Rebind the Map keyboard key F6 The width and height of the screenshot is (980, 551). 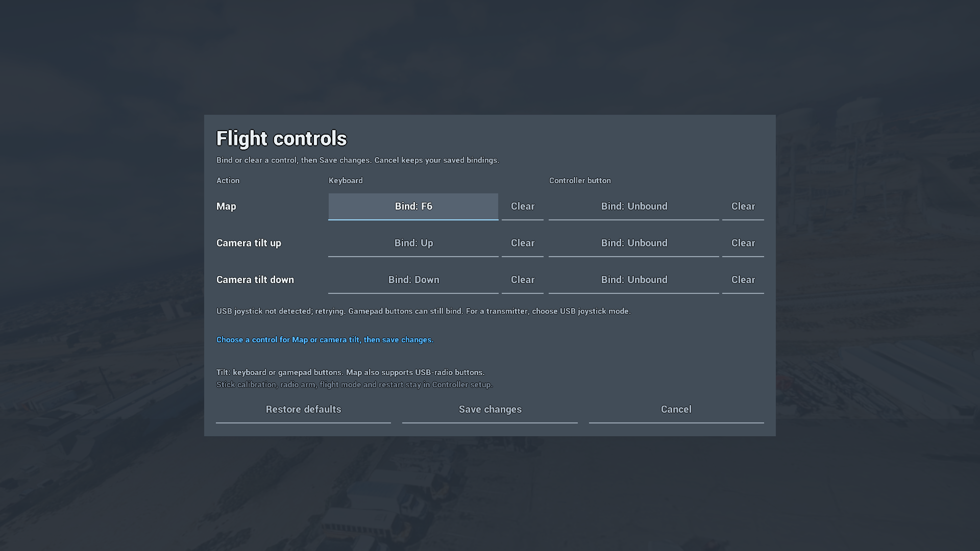413,207
